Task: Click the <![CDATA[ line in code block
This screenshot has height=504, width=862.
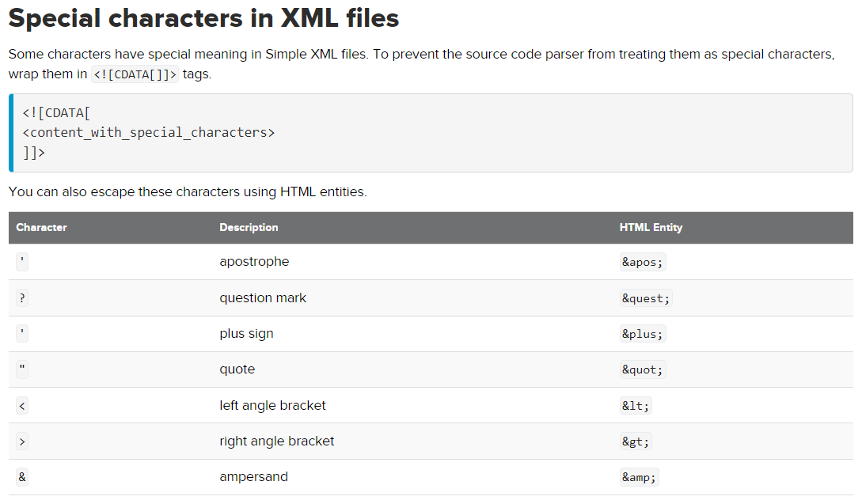Action: coord(56,113)
